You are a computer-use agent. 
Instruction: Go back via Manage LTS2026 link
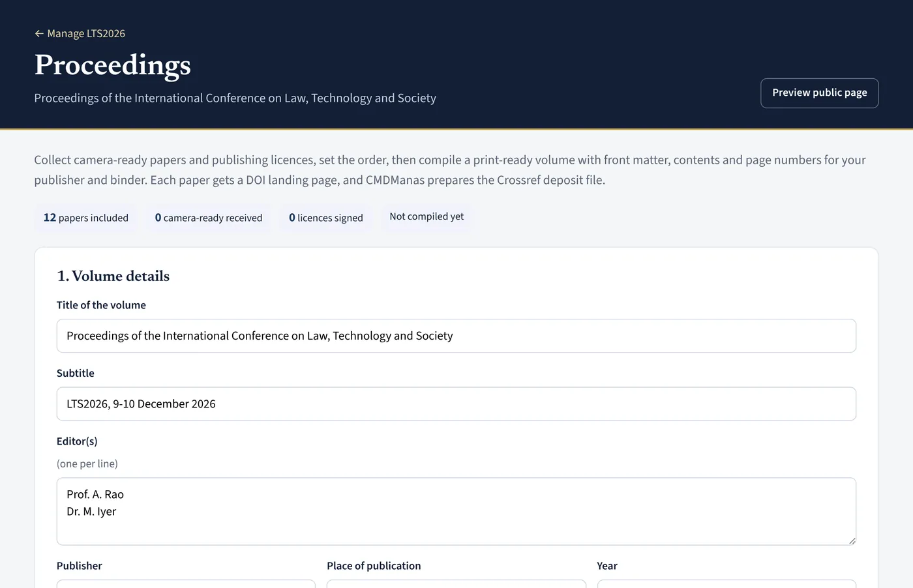click(80, 33)
